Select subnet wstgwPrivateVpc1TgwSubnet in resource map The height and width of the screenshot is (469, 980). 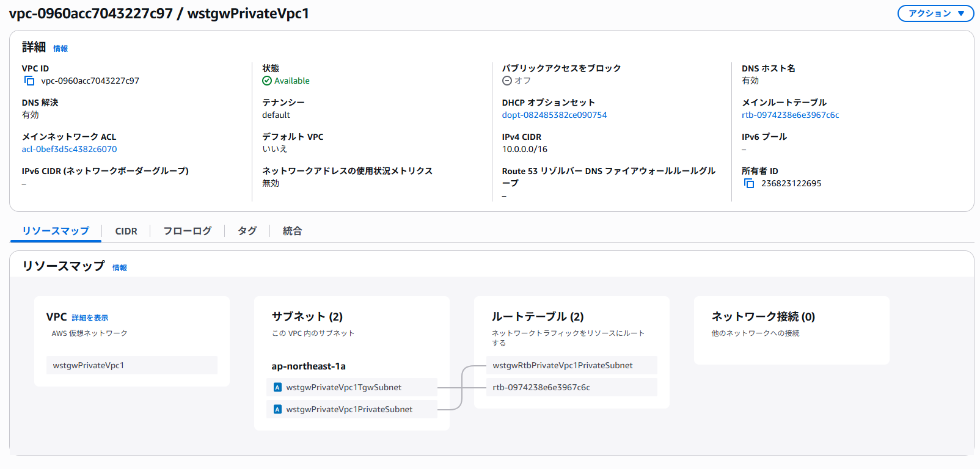click(352, 387)
